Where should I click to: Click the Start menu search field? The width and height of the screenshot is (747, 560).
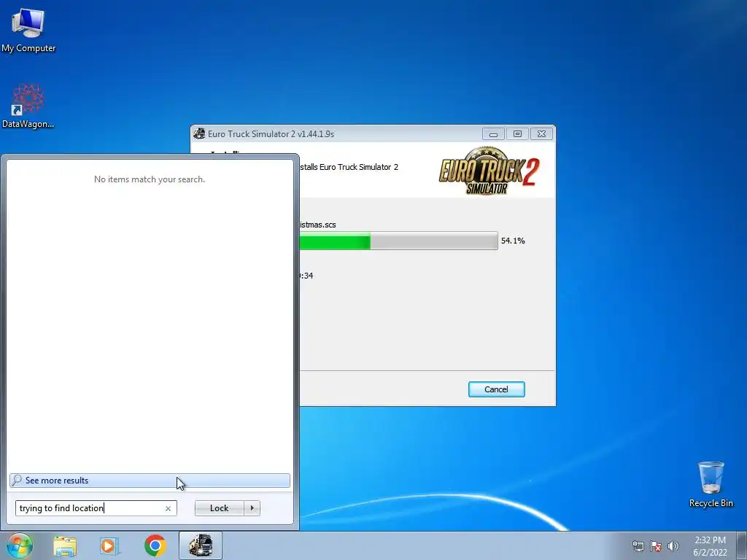pos(96,508)
